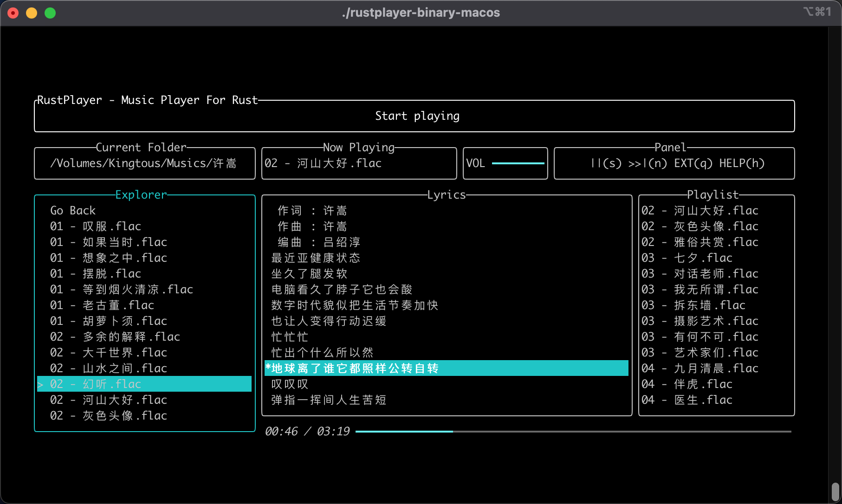Click 03 - 拆东墙.flac in Playlist
The image size is (842, 504).
(x=693, y=305)
